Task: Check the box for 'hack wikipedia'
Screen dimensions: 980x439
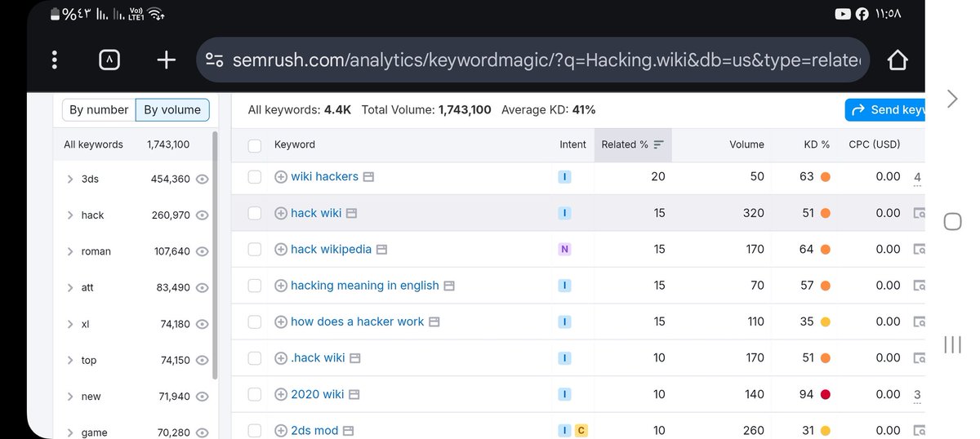Action: 255,249
